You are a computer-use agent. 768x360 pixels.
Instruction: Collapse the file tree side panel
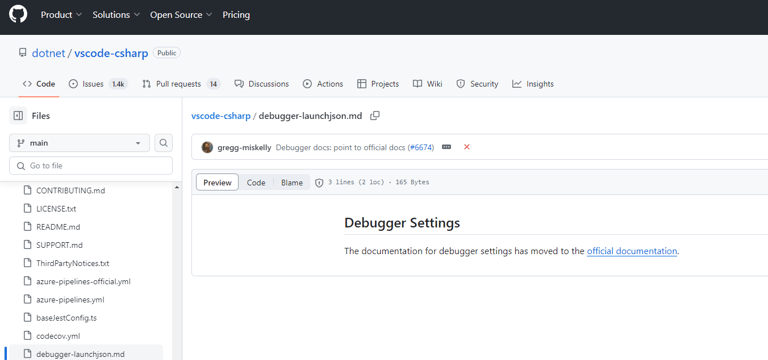pyautogui.click(x=18, y=116)
